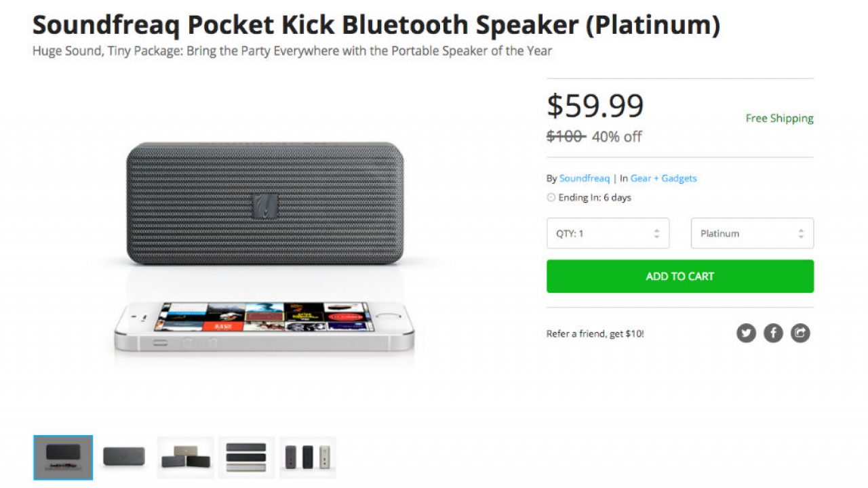Select the first thumbnail with speaker and phone
This screenshot has width=868, height=488.
(x=63, y=457)
